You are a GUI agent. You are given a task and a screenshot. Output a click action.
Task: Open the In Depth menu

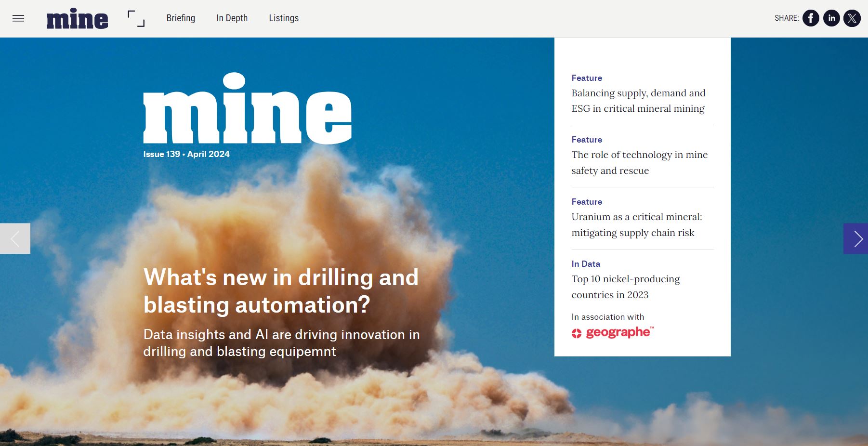232,18
